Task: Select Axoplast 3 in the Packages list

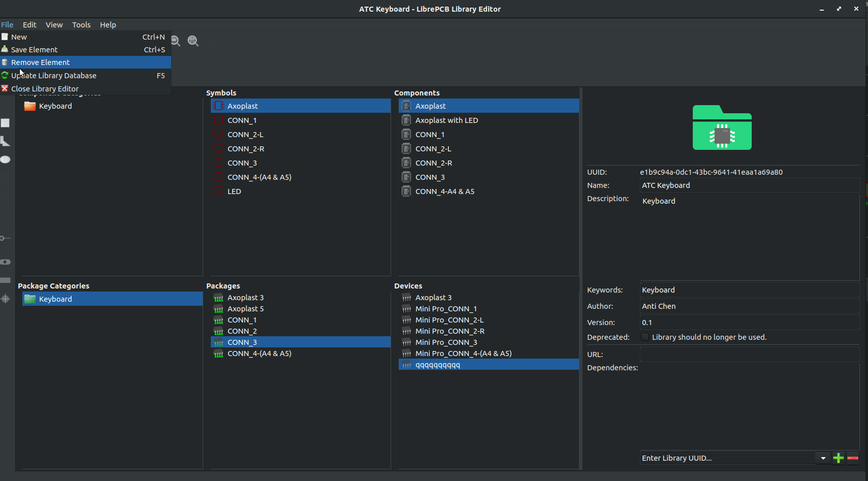Action: tap(301, 298)
